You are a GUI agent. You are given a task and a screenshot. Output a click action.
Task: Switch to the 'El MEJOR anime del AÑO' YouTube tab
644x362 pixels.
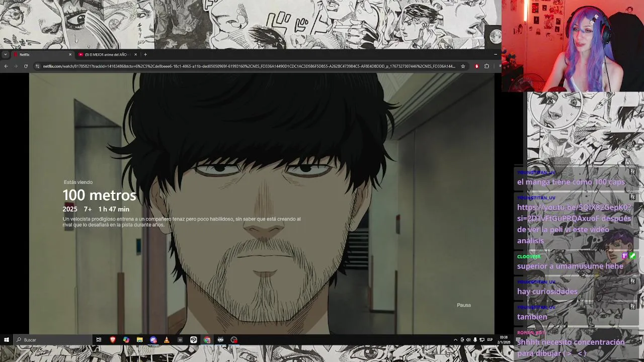pos(108,54)
